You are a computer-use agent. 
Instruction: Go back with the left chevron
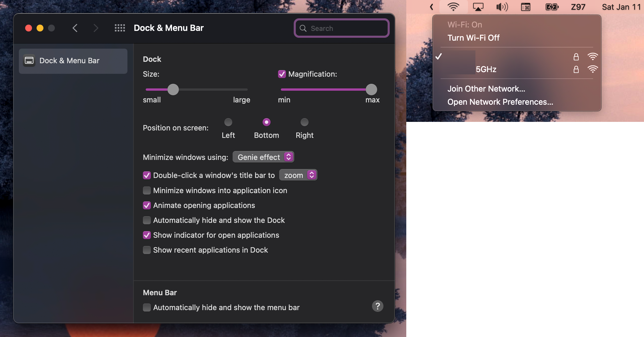click(75, 28)
